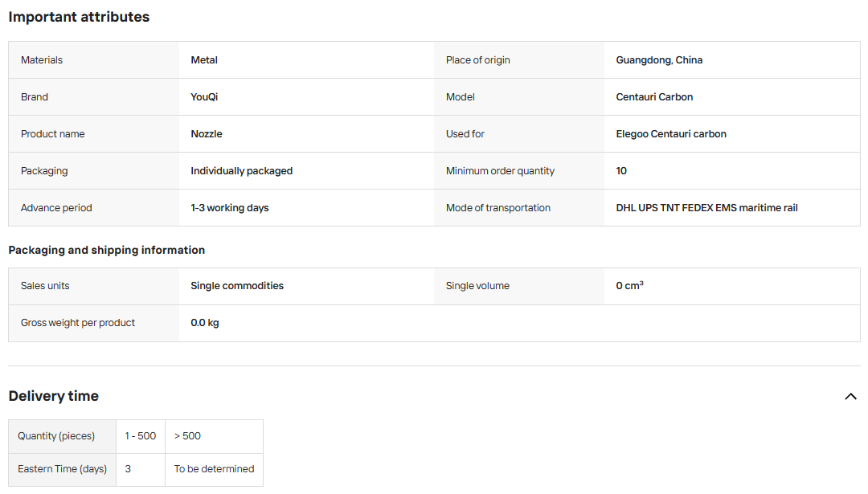
Task: Click the To be determined cell
Action: point(215,469)
